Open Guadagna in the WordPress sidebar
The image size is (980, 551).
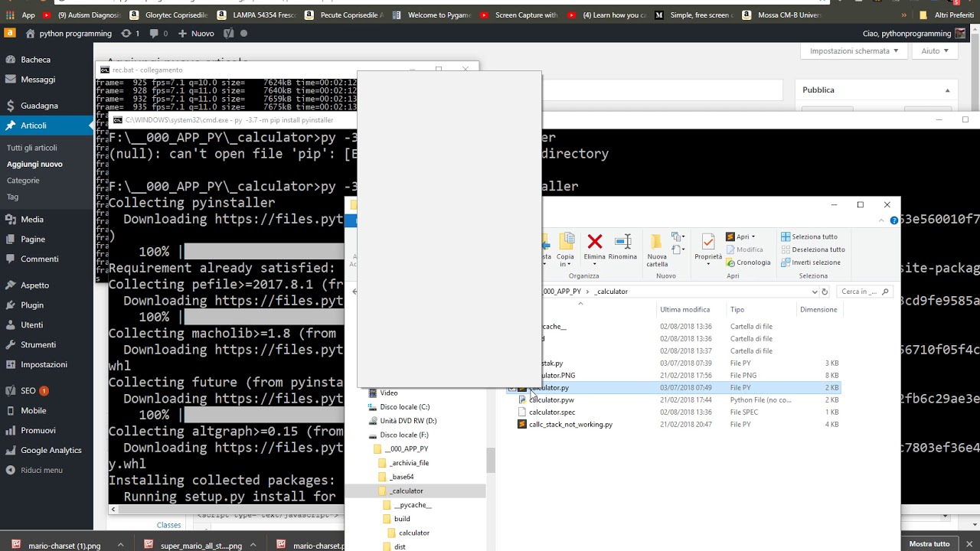[x=39, y=106]
